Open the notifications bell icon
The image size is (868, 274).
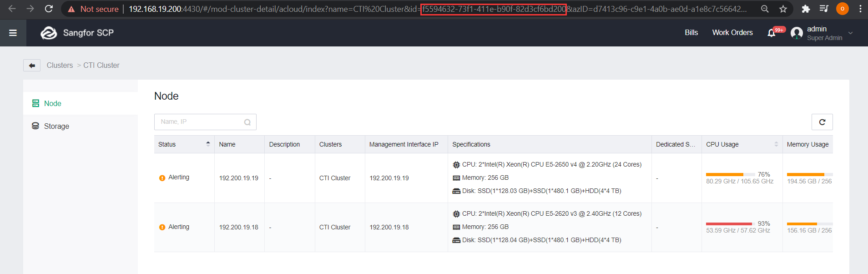tap(772, 33)
